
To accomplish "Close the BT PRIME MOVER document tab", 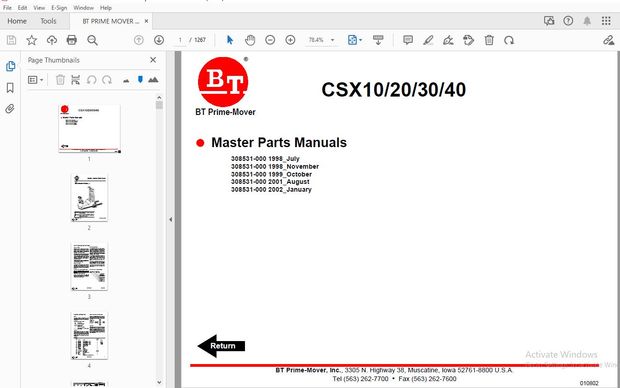I will tap(146, 21).
